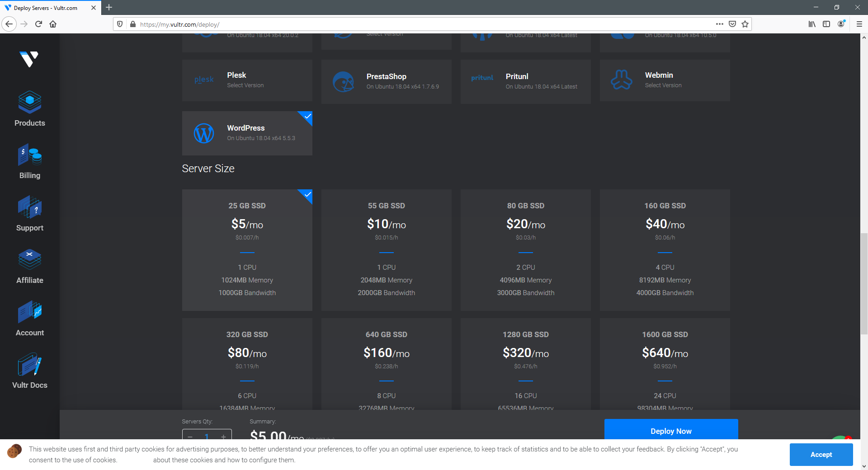This screenshot has height=470, width=868.
Task: Bookmark this page with star icon
Action: [745, 24]
